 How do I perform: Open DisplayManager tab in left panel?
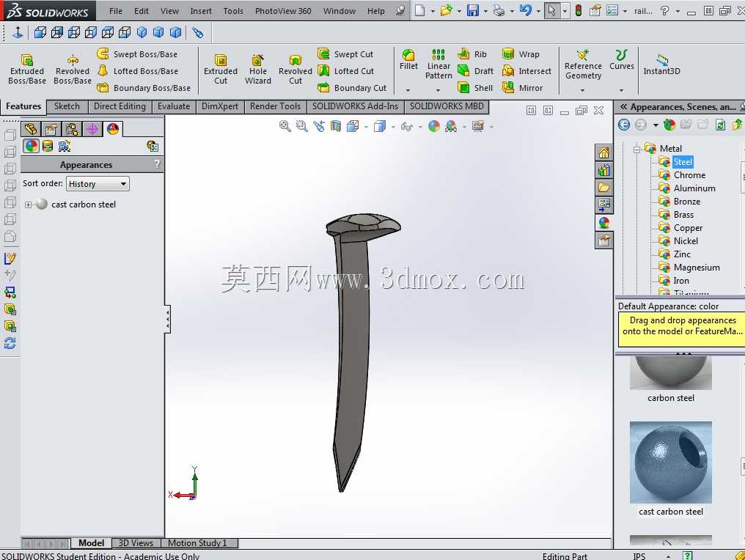113,129
